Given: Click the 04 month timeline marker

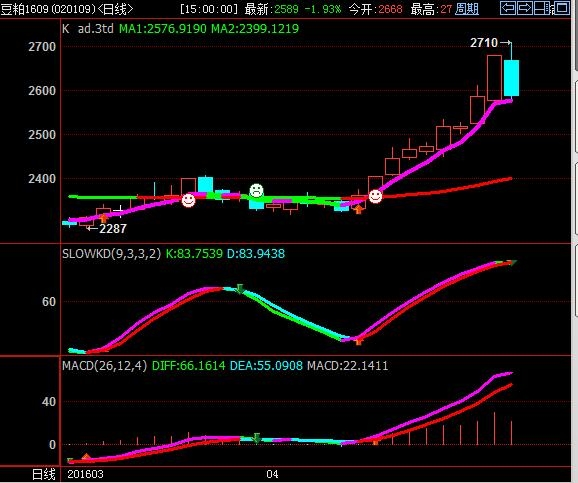Looking at the screenshot, I should [x=272, y=474].
